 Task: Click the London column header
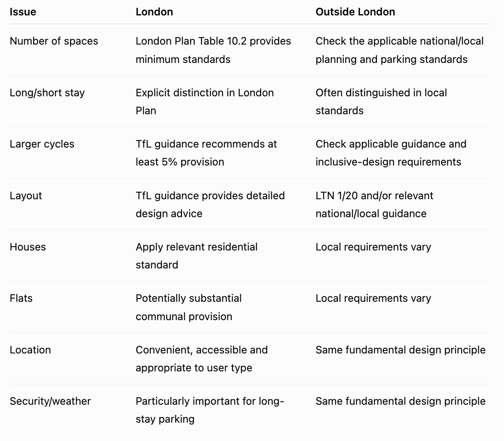pos(154,12)
